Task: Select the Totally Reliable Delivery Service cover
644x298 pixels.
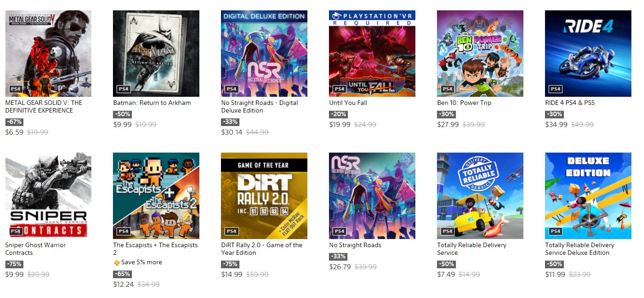Action: click(x=480, y=196)
